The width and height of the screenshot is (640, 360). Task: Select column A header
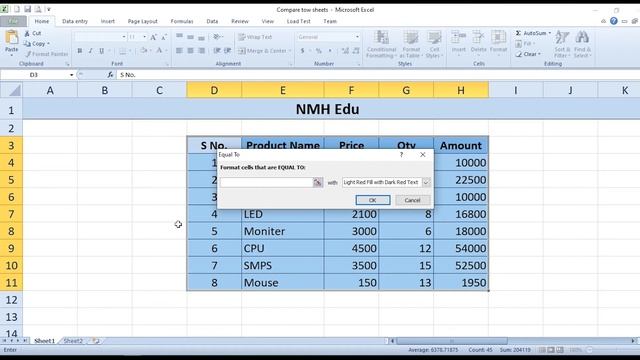coord(50,90)
